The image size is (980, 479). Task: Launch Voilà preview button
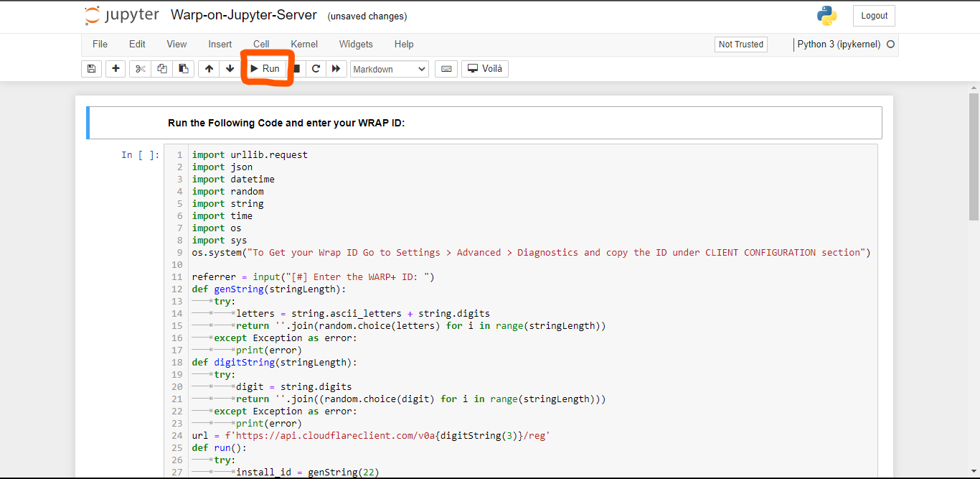[x=485, y=69]
